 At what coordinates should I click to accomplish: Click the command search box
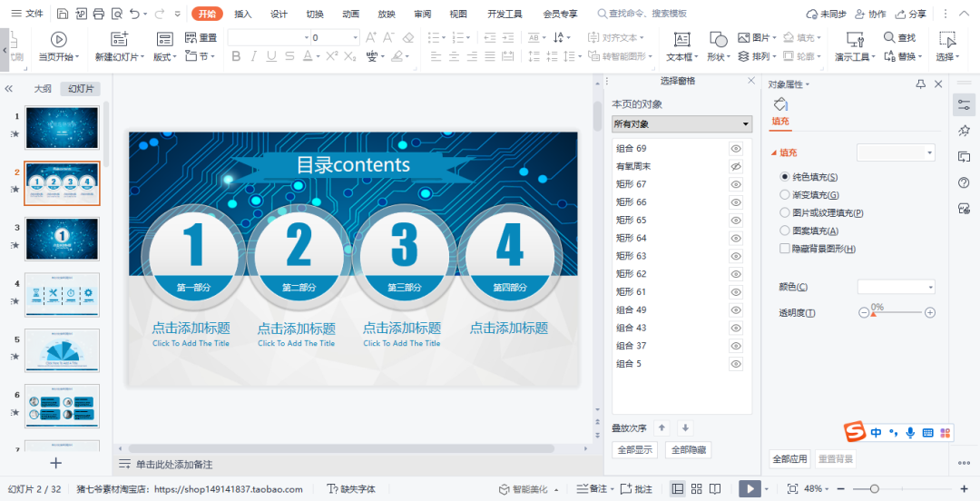click(642, 14)
